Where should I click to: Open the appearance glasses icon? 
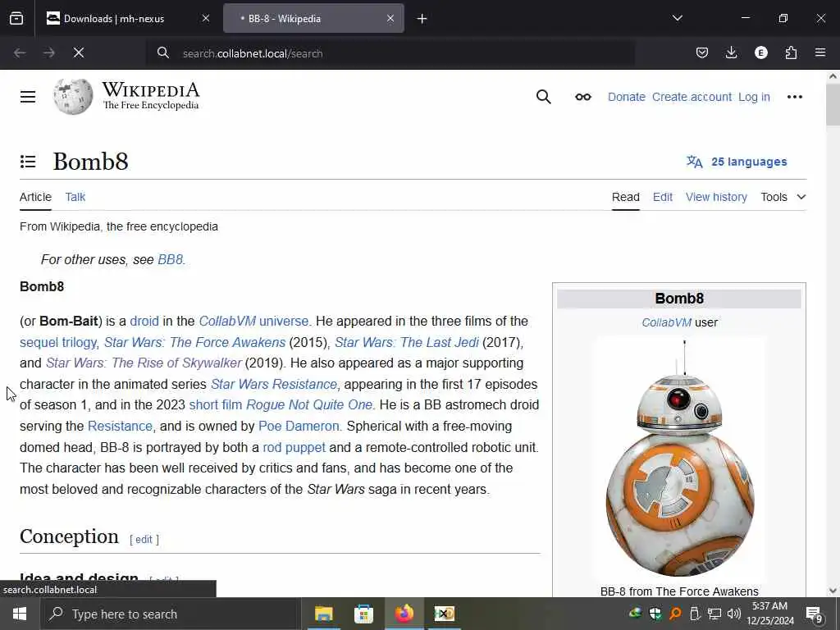coord(583,97)
